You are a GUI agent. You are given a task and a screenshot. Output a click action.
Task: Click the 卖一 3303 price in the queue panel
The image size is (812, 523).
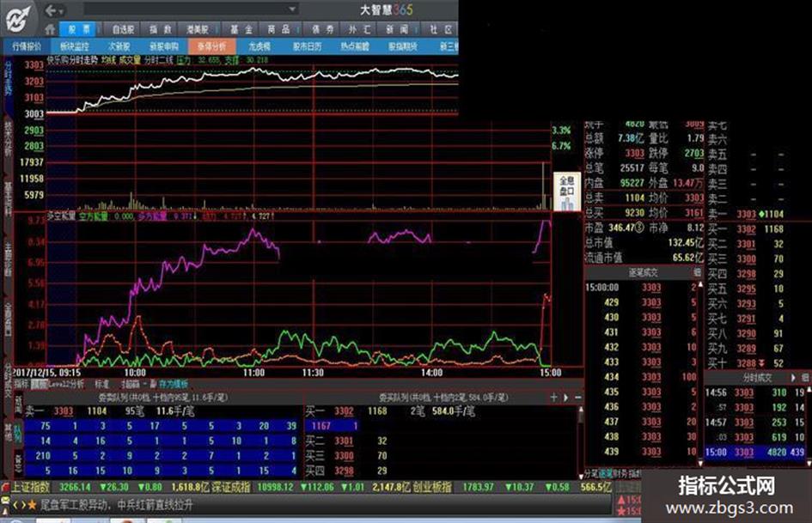coord(64,411)
